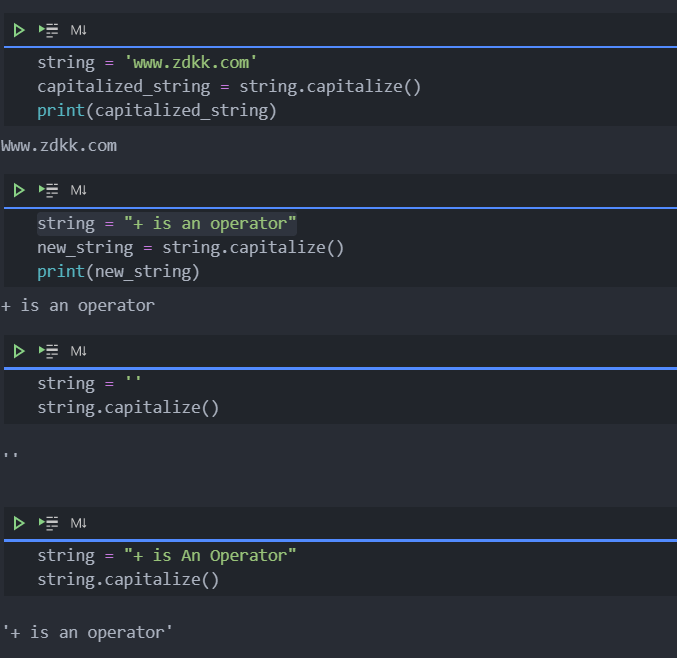Click run-by-line icon of first cell

coord(48,30)
